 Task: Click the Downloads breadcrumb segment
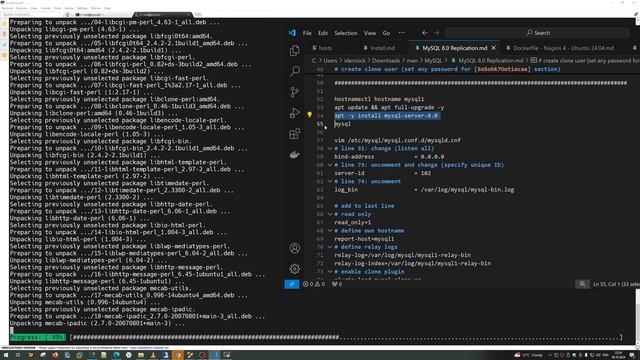click(x=386, y=61)
